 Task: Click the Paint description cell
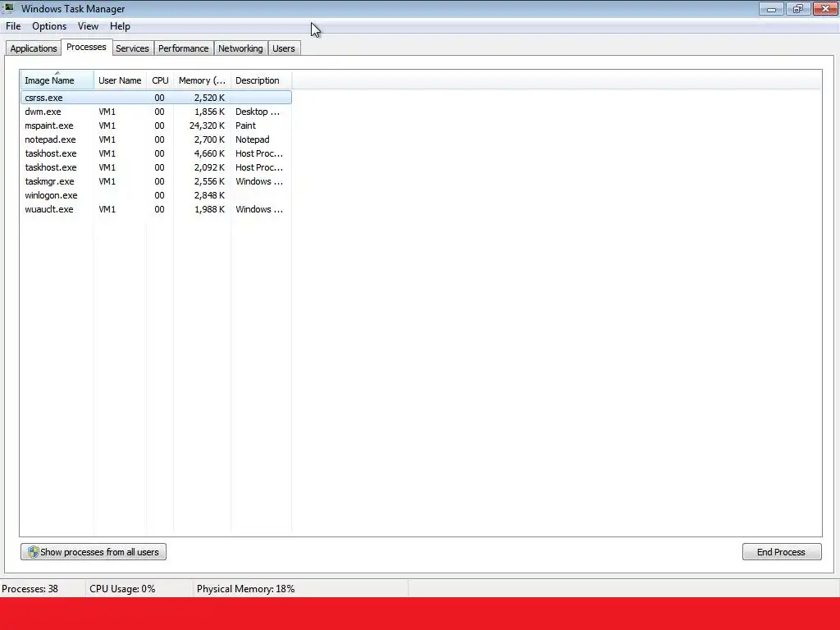[x=246, y=126]
